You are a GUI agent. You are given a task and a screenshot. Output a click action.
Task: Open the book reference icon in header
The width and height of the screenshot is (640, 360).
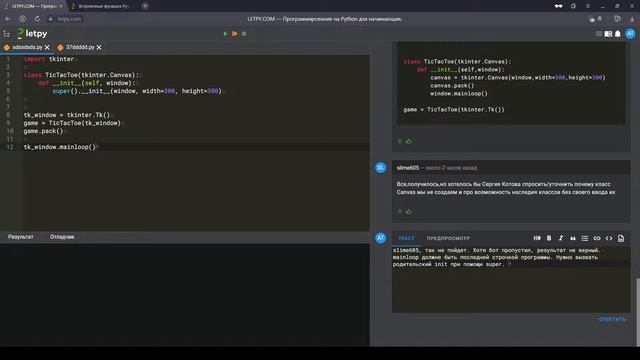point(608,34)
